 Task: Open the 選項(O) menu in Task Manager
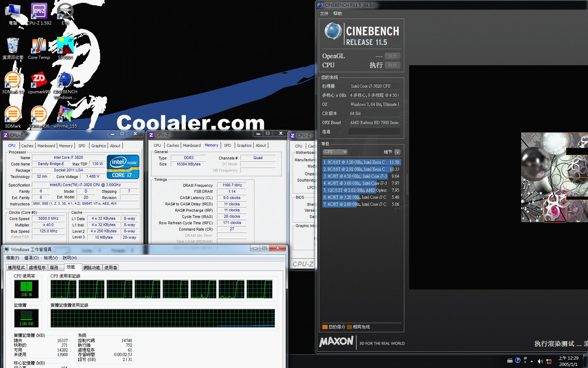31,258
